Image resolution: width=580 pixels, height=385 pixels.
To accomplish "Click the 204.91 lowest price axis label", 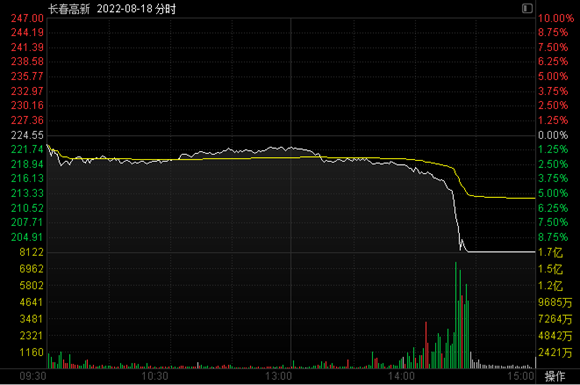I will pos(27,237).
